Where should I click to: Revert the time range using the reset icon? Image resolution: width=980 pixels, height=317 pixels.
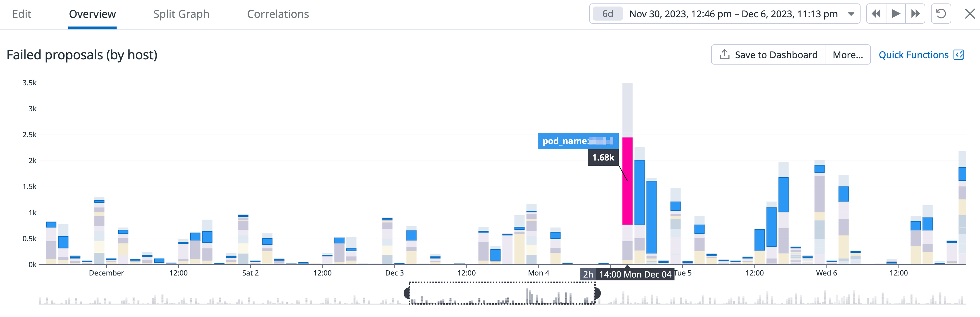point(941,14)
